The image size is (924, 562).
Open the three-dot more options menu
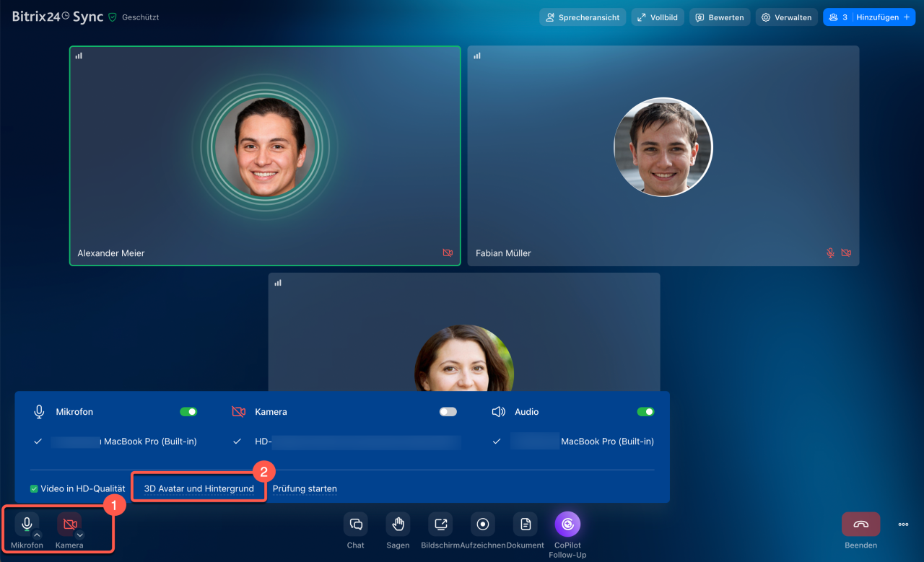pyautogui.click(x=903, y=524)
